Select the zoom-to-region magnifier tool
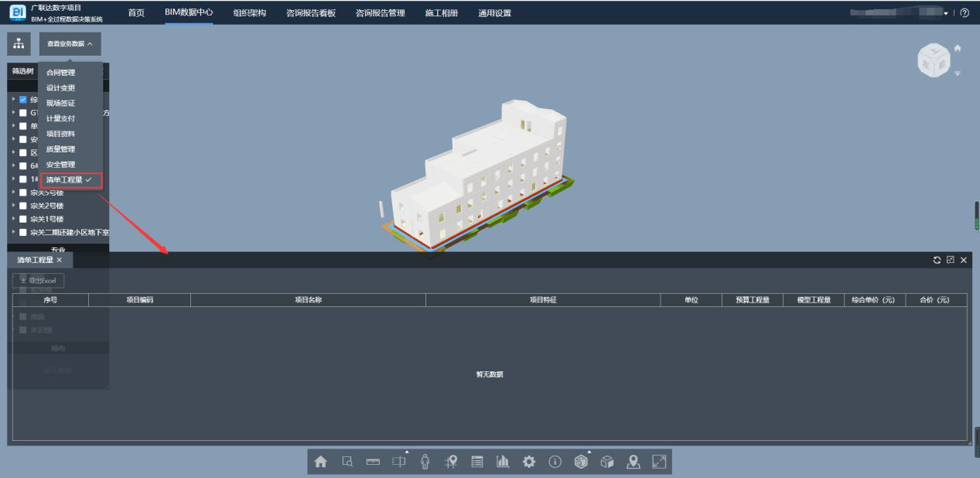The height and width of the screenshot is (478, 980). pyautogui.click(x=347, y=462)
